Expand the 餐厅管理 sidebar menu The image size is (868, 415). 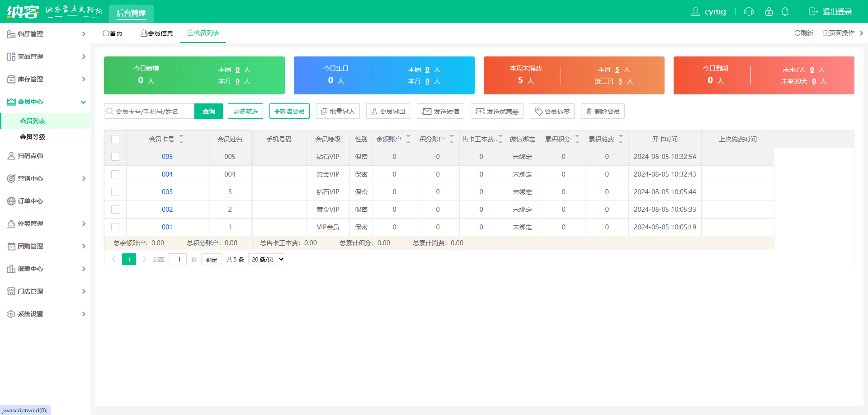[x=45, y=34]
